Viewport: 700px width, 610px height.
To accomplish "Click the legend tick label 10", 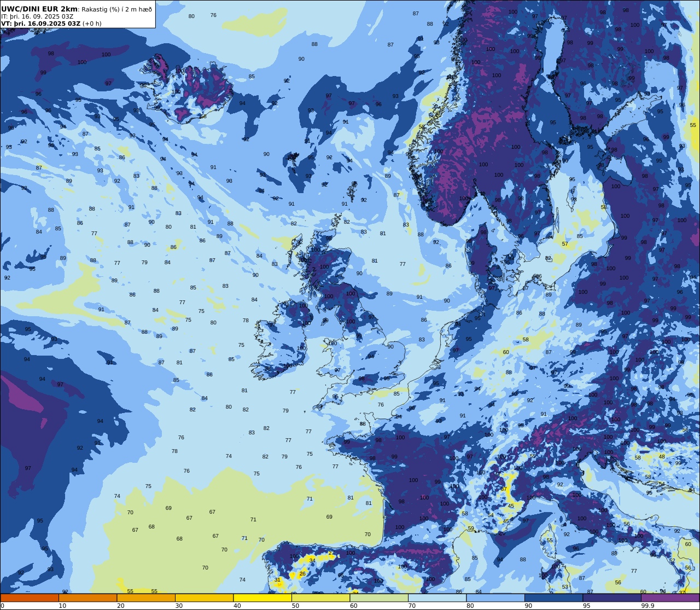I will 62,606.
